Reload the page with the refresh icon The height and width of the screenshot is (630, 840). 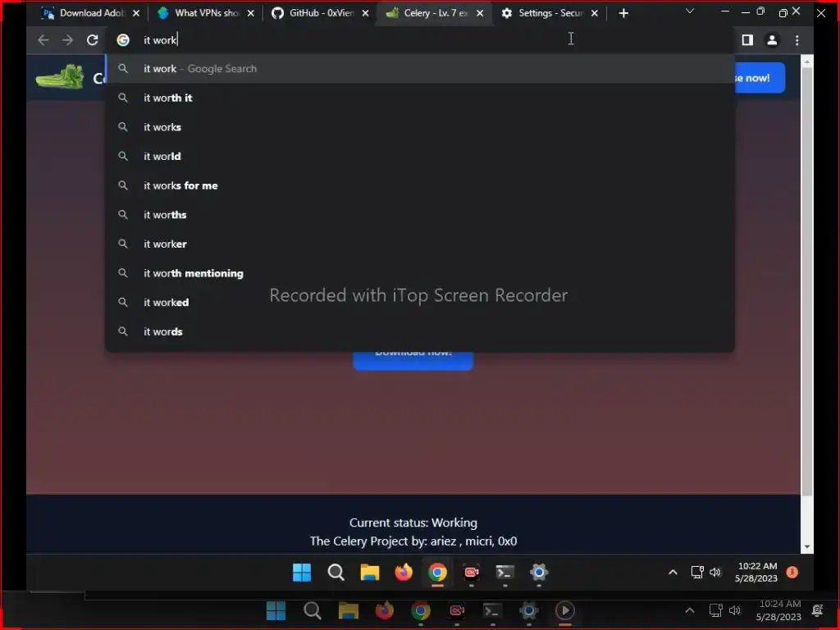pyautogui.click(x=92, y=40)
